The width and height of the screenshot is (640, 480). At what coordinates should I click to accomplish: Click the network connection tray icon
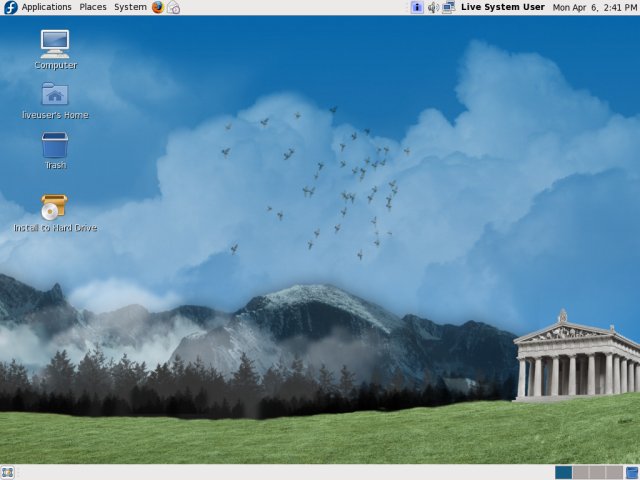click(x=449, y=7)
